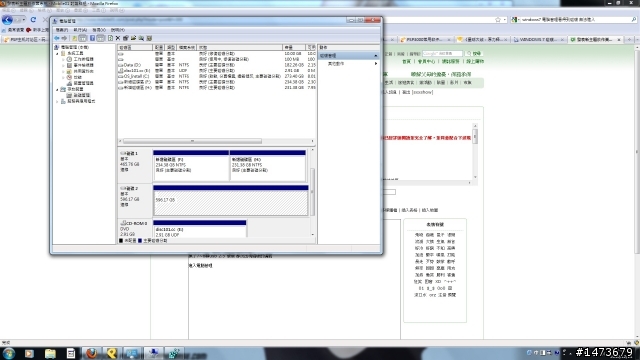The height and width of the screenshot is (360, 640).
Task: Click the Back arrow in Computer Management toolbar
Action: (x=57, y=38)
